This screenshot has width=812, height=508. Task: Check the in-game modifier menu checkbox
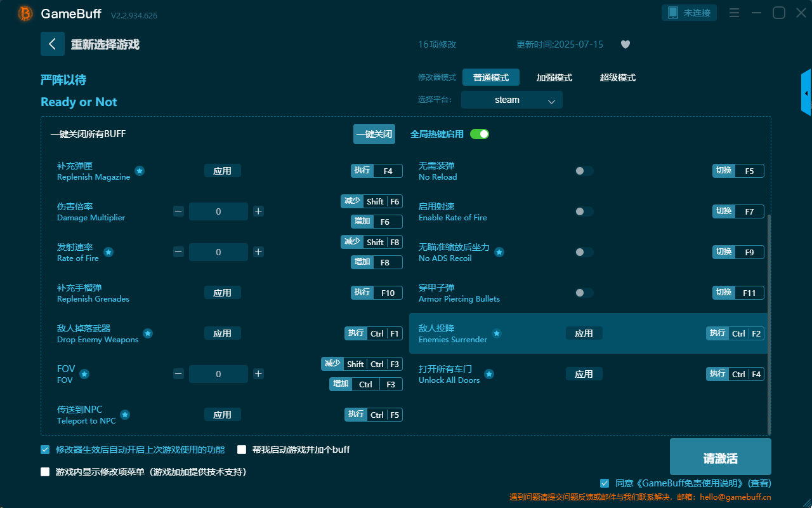click(x=44, y=472)
